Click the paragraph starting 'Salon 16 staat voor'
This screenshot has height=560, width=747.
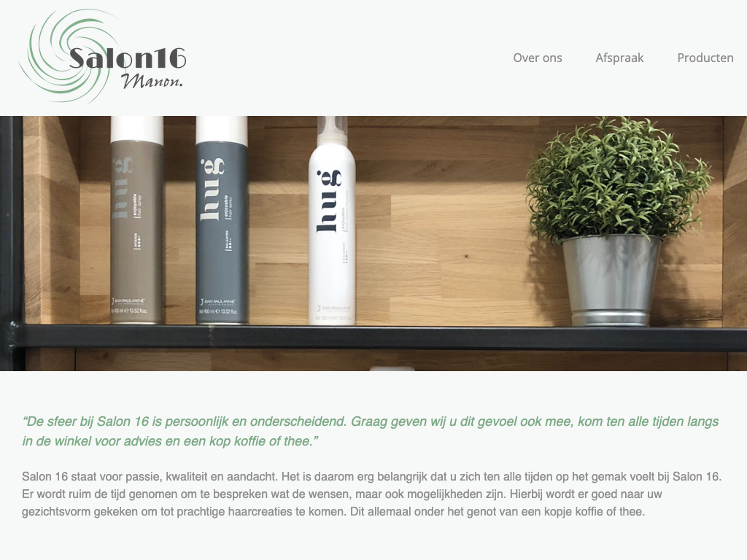point(371,494)
